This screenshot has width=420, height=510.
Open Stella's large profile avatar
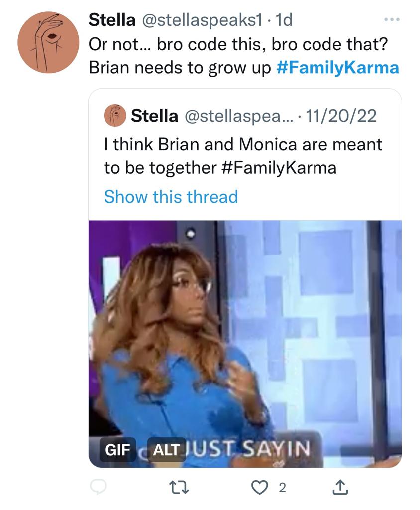tap(48, 42)
